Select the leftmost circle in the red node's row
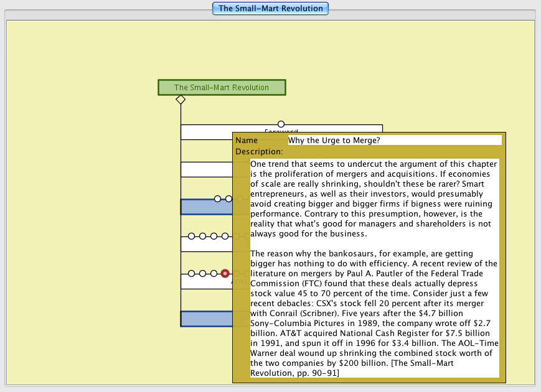Screen dimensions: 541x392 [192, 273]
